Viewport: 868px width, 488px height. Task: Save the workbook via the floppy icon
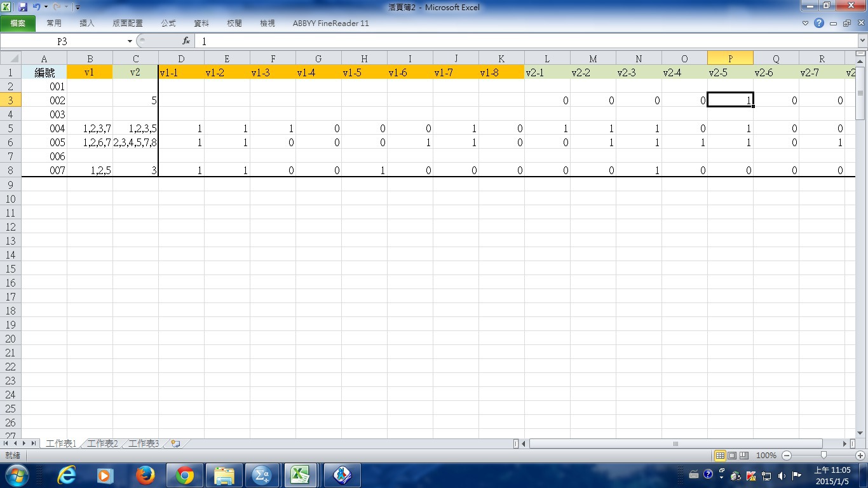[x=23, y=7]
